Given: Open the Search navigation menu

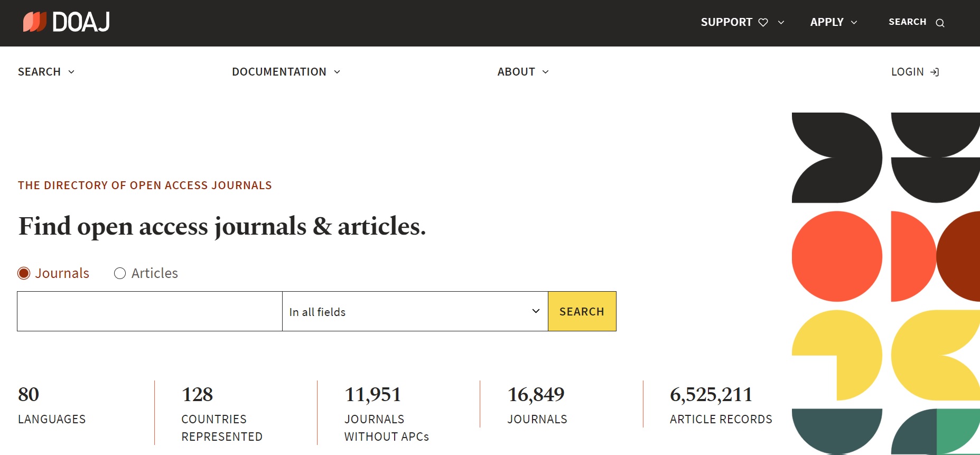Looking at the screenshot, I should pyautogui.click(x=46, y=72).
